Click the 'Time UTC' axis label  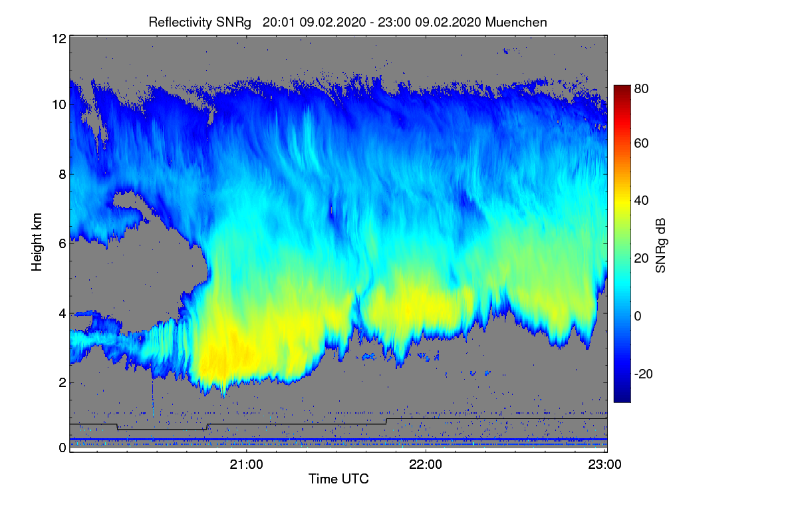pos(338,479)
